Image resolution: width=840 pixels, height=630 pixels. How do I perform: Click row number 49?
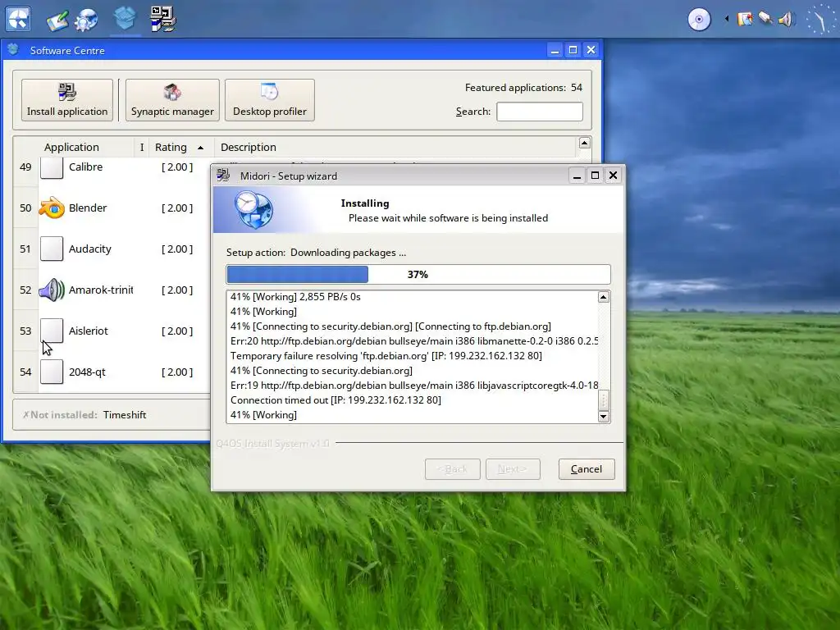click(x=25, y=167)
